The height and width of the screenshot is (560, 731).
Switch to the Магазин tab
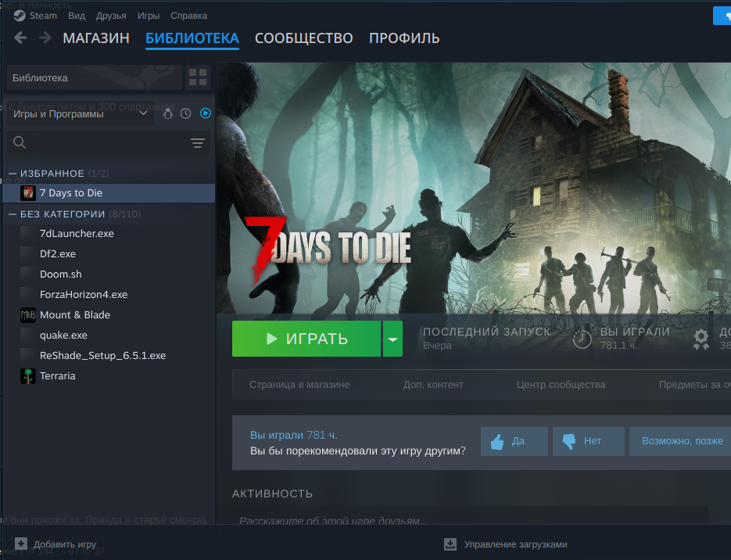pos(96,38)
